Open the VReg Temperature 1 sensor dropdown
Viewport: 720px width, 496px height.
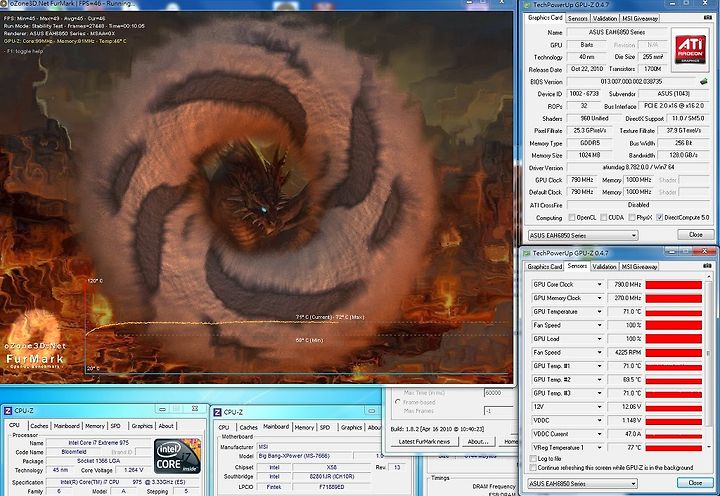pyautogui.click(x=599, y=448)
